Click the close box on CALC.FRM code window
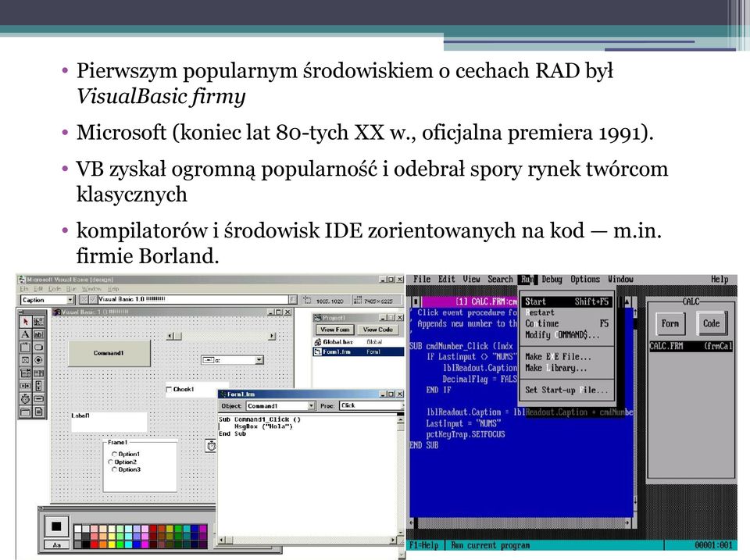This screenshot has width=750, height=560. click(x=416, y=301)
